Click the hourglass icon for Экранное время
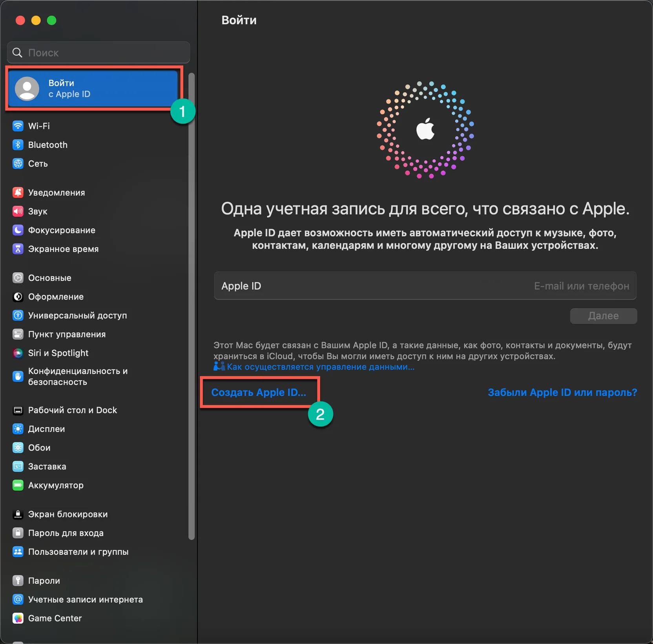The height and width of the screenshot is (644, 653). point(18,249)
